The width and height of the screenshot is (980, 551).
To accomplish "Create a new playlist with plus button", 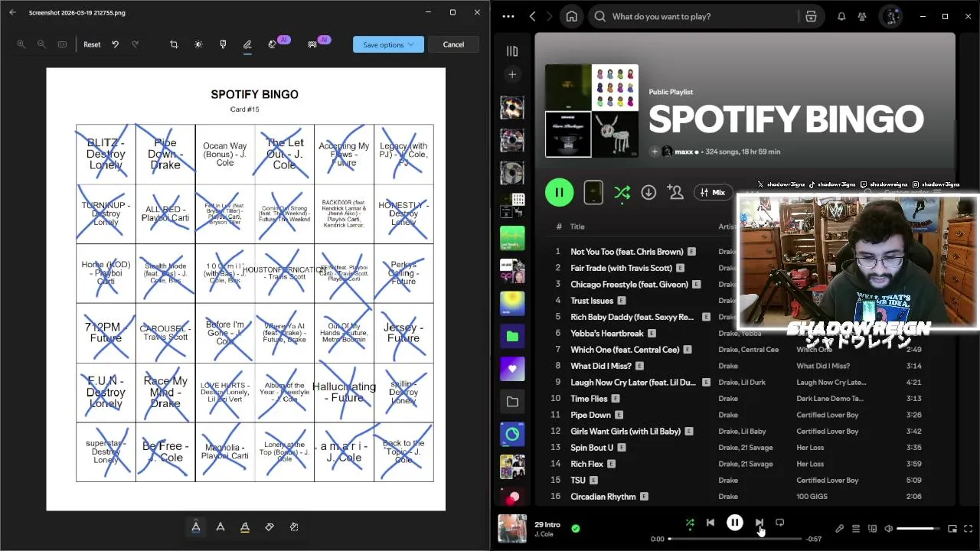I will click(512, 74).
